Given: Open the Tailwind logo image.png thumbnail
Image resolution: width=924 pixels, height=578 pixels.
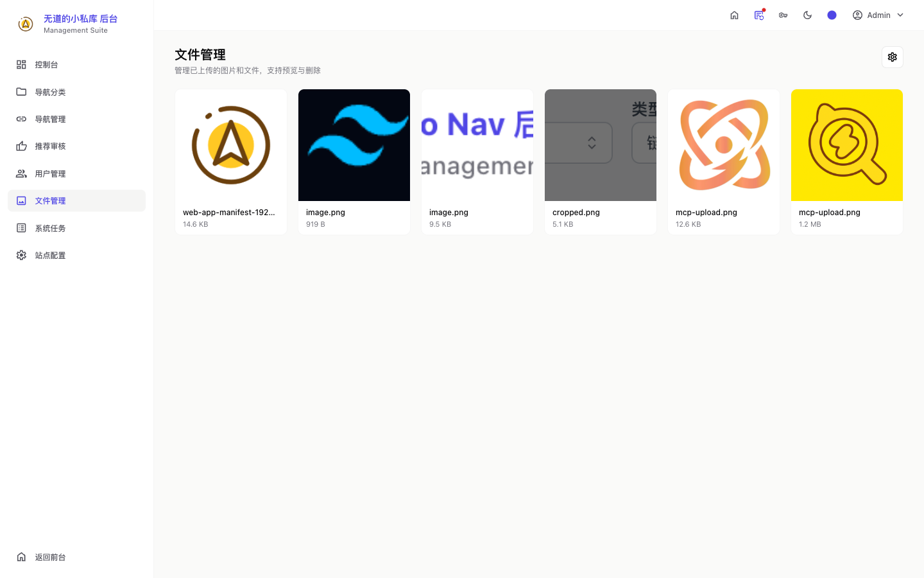Looking at the screenshot, I should pyautogui.click(x=354, y=145).
